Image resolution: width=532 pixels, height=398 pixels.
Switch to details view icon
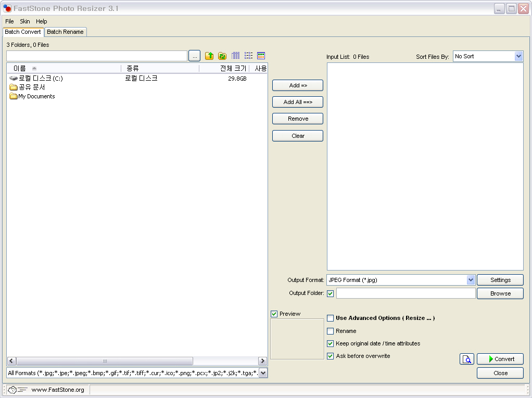coord(235,56)
